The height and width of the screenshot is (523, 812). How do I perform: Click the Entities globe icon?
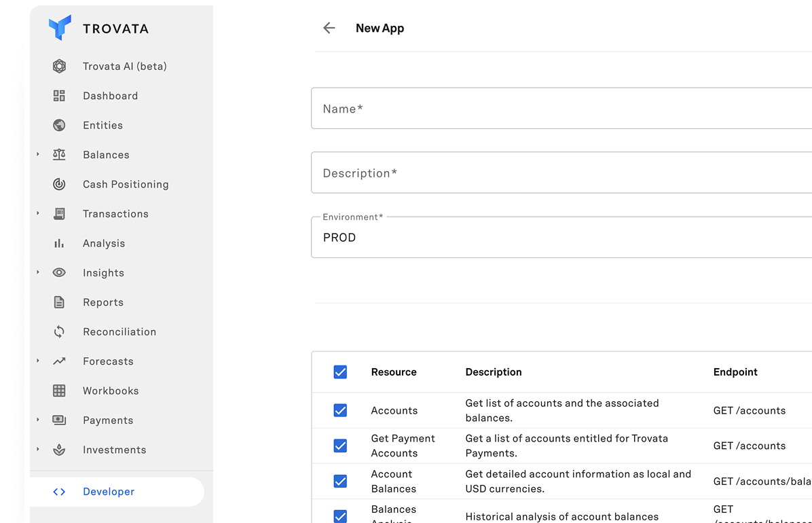[x=59, y=125]
